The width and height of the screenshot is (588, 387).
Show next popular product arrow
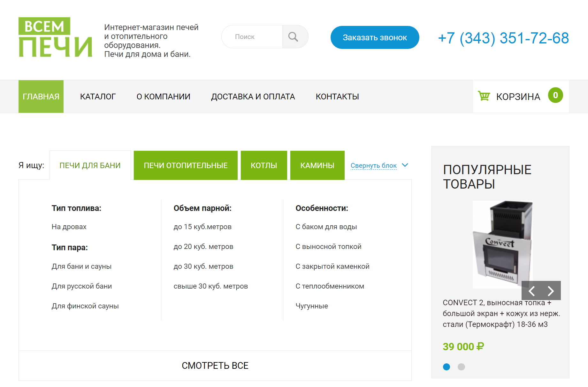(551, 291)
